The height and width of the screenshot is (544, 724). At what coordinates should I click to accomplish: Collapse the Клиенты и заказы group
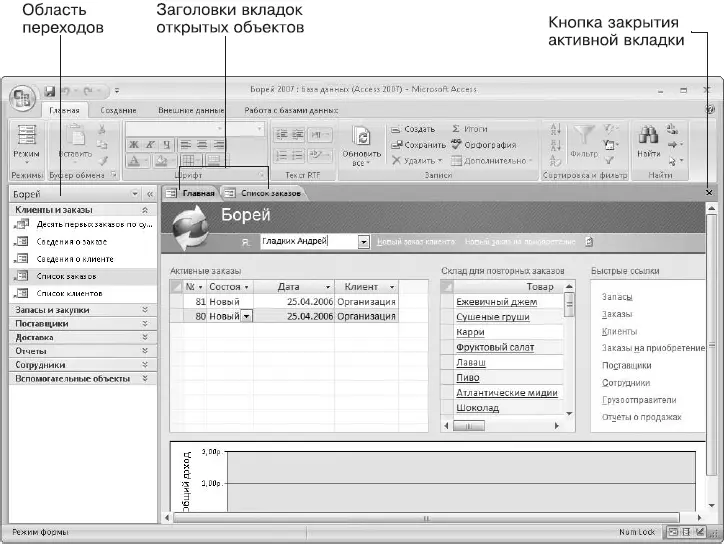[x=145, y=210]
